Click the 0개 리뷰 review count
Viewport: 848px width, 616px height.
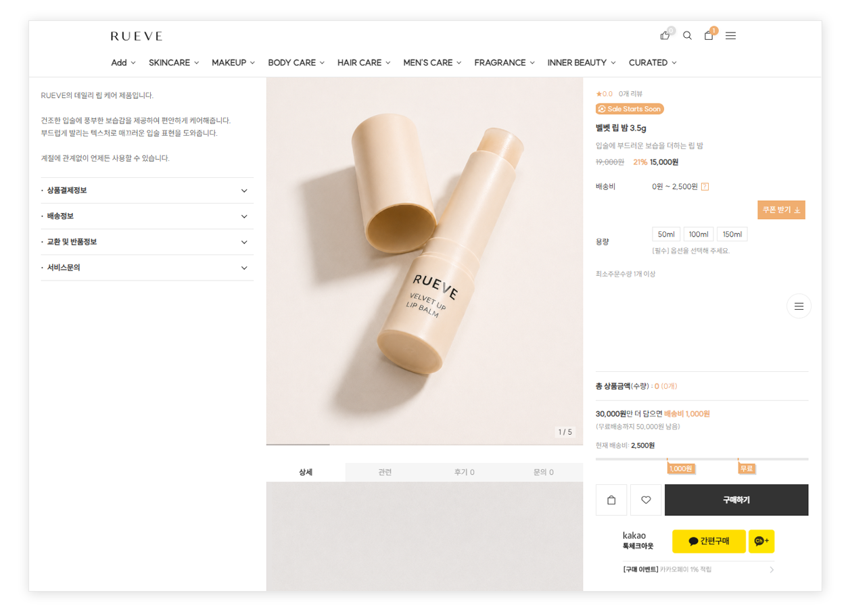click(x=630, y=94)
